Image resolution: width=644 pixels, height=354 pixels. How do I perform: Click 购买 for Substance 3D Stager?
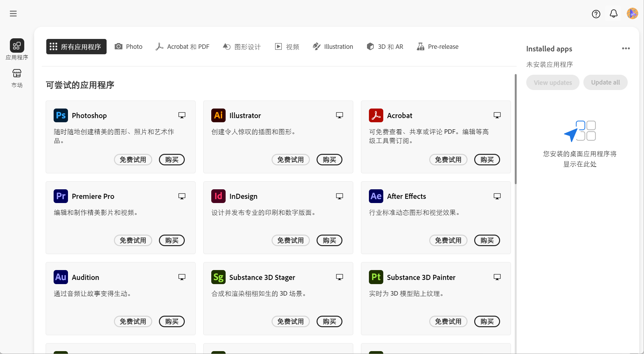tap(329, 321)
